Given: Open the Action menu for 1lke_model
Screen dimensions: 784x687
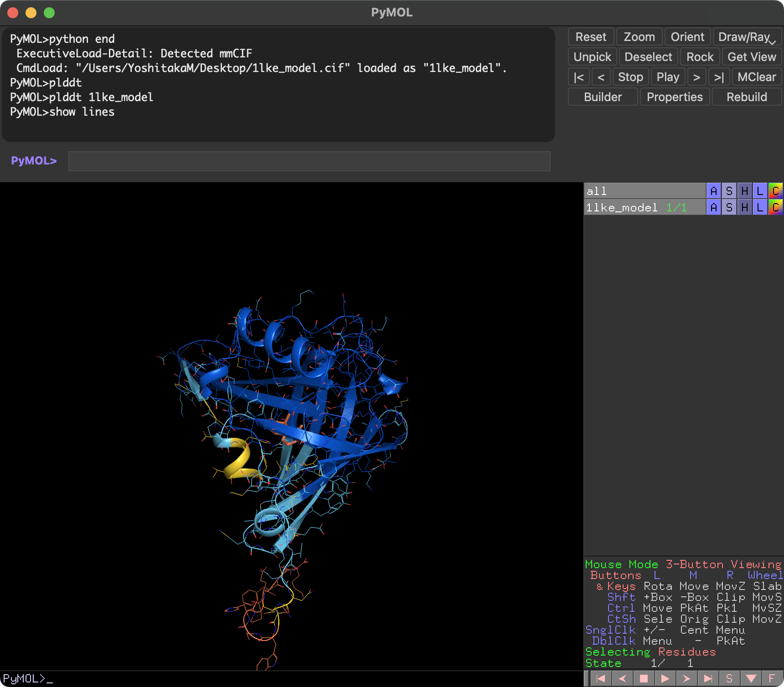Looking at the screenshot, I should click(x=713, y=207).
